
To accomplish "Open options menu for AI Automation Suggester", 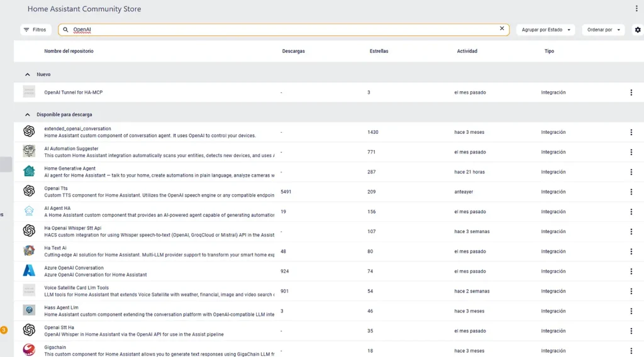I will tap(631, 152).
